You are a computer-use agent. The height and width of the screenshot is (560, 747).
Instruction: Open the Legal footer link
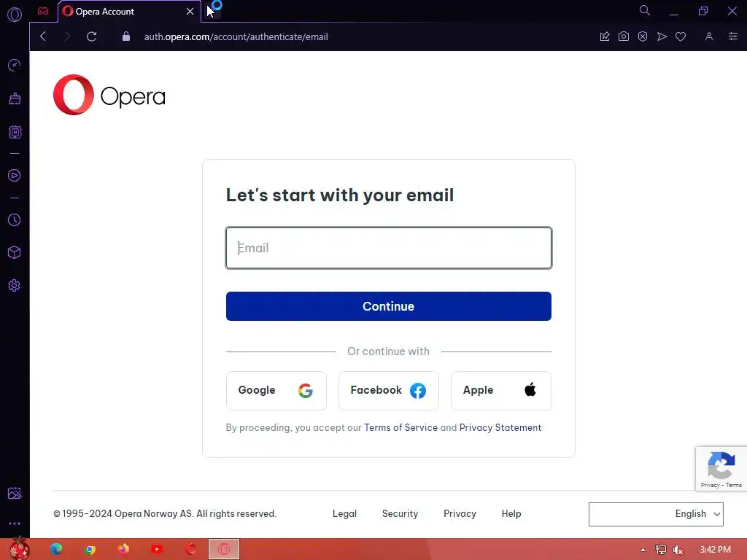[344, 514]
